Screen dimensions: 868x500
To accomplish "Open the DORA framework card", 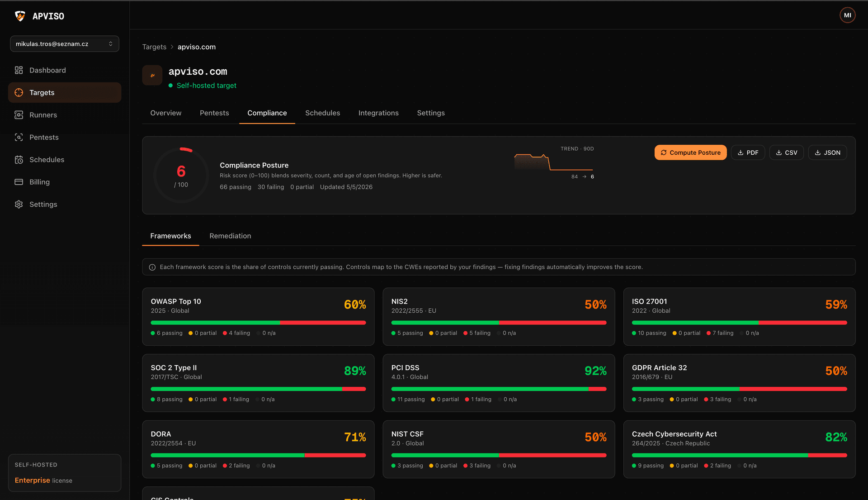I will tap(258, 449).
